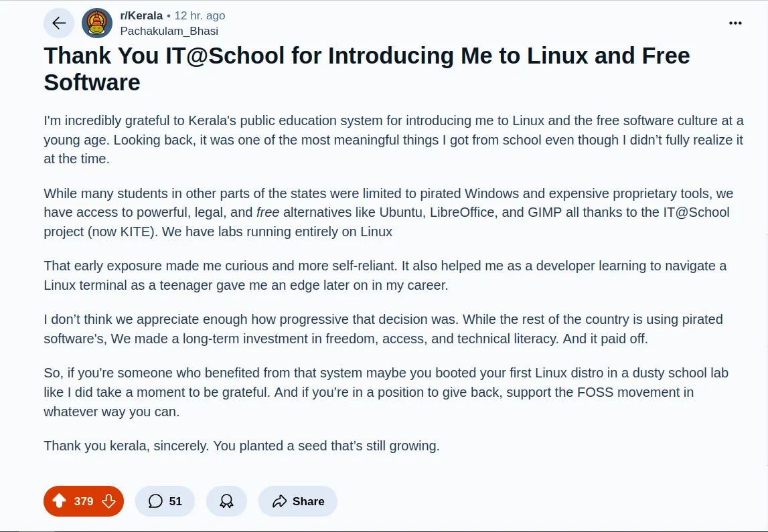Image resolution: width=768 pixels, height=532 pixels.
Task: Click the paragraph beginning 'That early exposure'
Action: (385, 276)
